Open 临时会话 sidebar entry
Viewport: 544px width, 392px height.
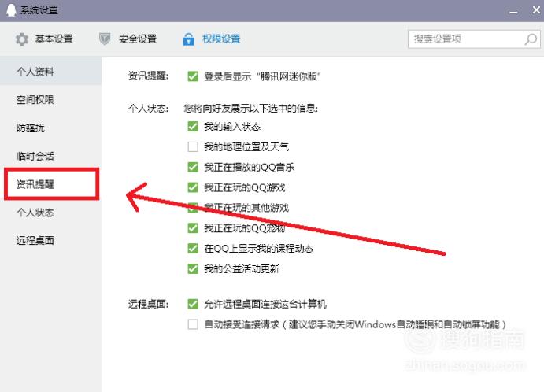coord(50,156)
